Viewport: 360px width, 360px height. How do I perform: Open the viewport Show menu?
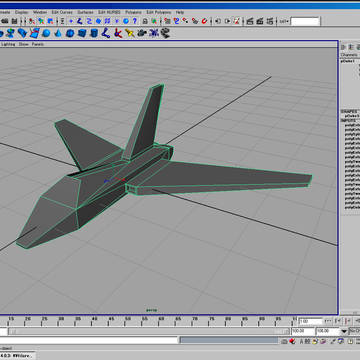click(23, 44)
